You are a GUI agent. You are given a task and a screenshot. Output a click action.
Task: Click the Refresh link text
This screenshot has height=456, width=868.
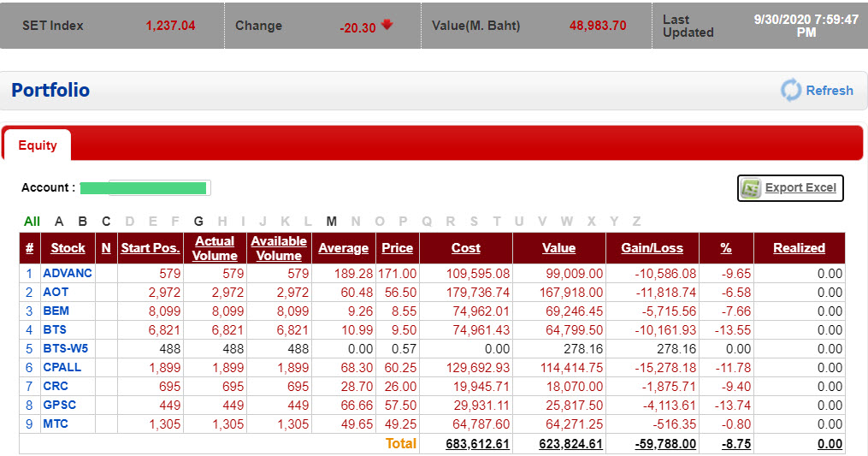(830, 91)
